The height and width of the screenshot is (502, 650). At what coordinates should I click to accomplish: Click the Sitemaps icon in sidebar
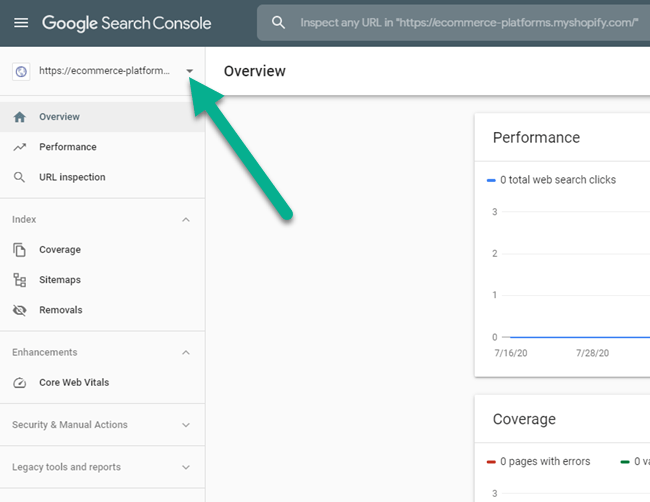pos(19,280)
